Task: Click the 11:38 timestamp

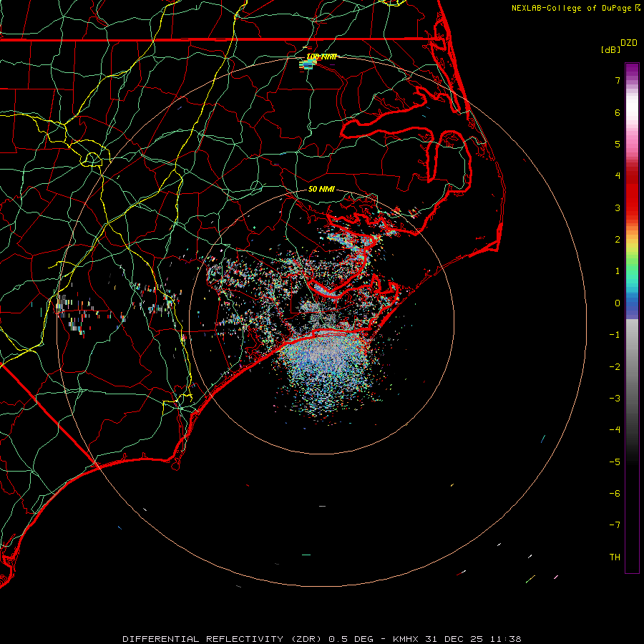Action: click(506, 639)
